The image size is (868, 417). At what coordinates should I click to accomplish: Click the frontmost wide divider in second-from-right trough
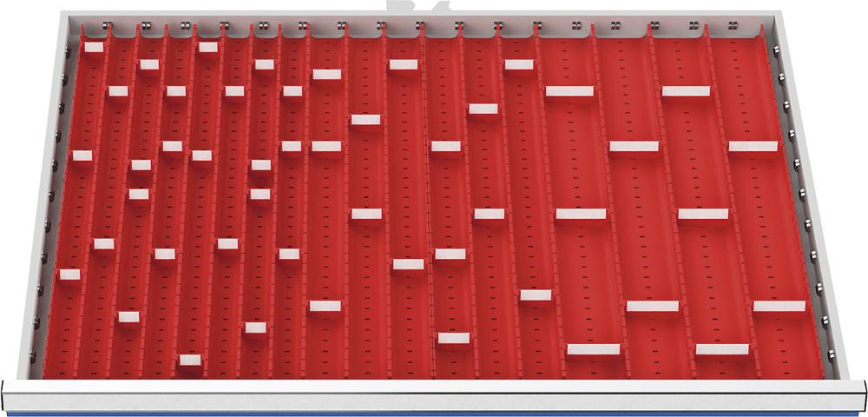(x=721, y=349)
